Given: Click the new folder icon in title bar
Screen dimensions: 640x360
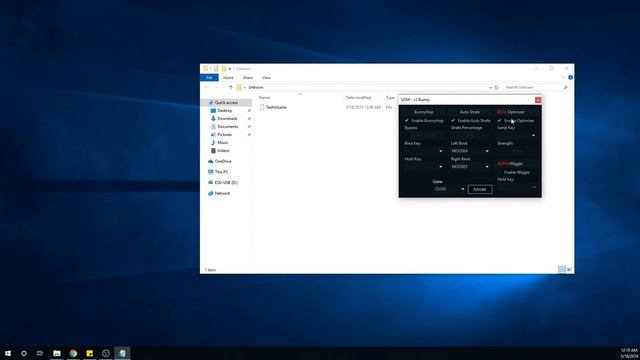Looking at the screenshot, I should (x=223, y=69).
